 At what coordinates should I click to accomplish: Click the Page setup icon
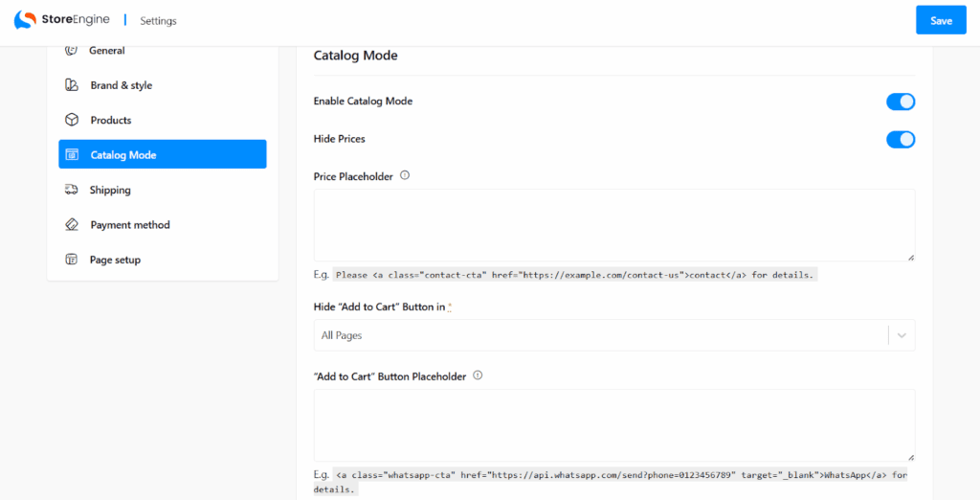72,259
